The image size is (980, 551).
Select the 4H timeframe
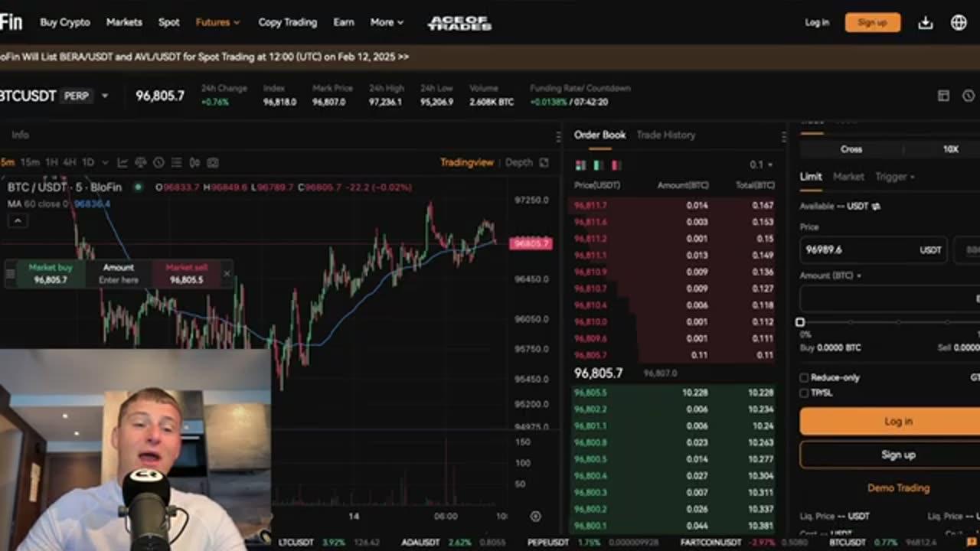pos(70,162)
